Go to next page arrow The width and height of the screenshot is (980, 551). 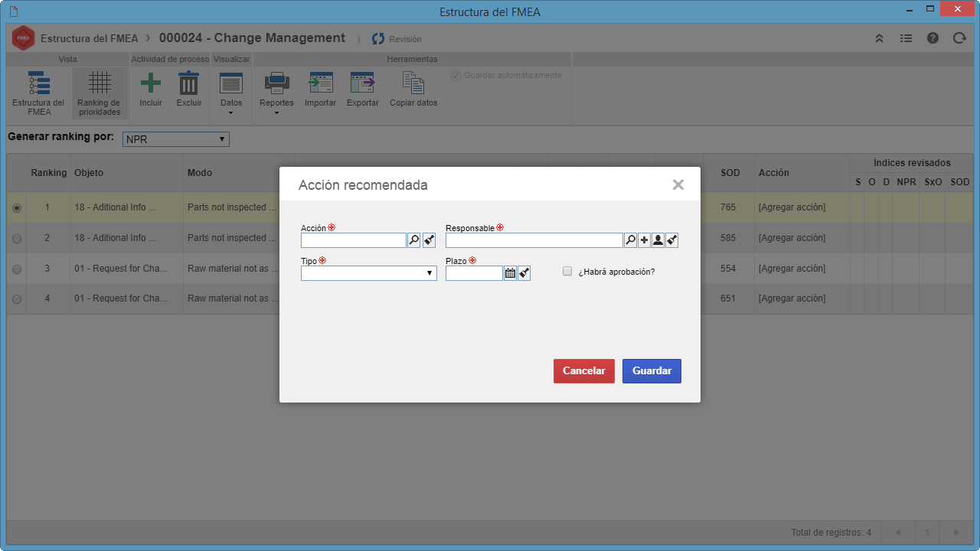955,532
